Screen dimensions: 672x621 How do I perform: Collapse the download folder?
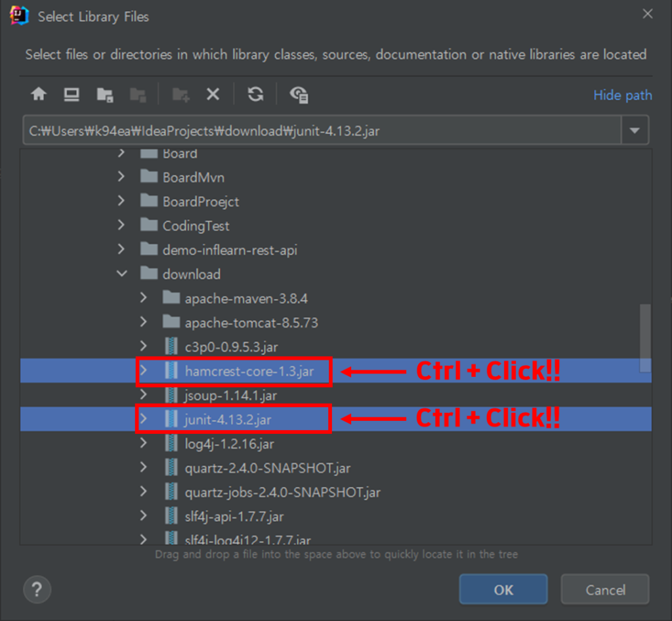tap(121, 274)
